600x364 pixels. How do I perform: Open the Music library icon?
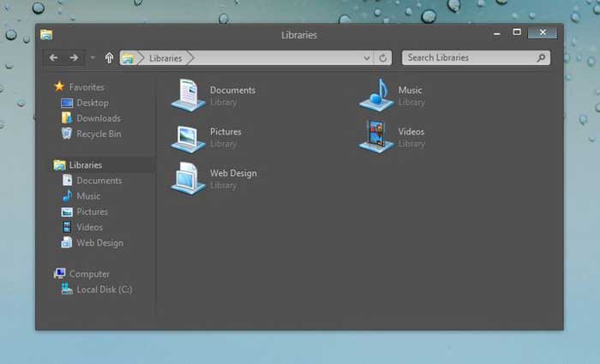(375, 94)
